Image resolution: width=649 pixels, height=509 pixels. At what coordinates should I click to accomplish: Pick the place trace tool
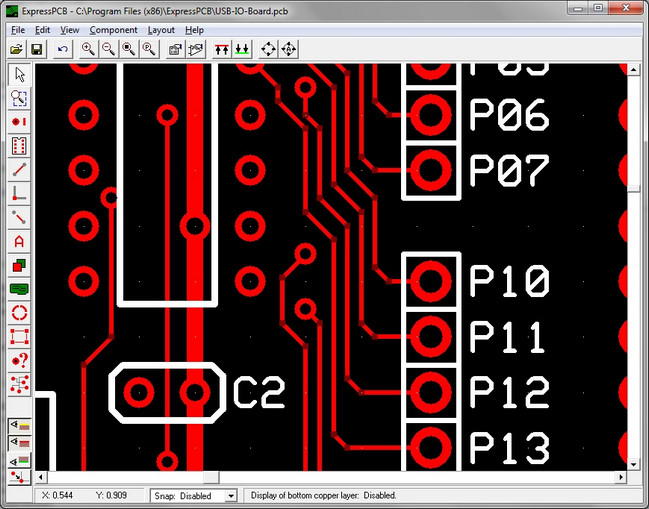19,169
